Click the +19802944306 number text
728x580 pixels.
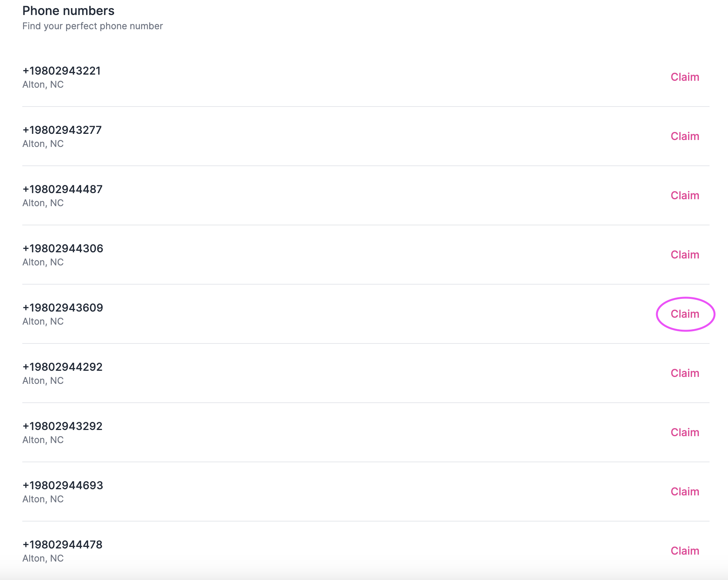coord(63,248)
